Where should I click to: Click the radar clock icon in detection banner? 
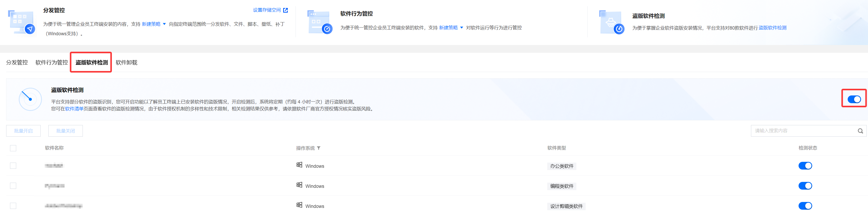[30, 99]
